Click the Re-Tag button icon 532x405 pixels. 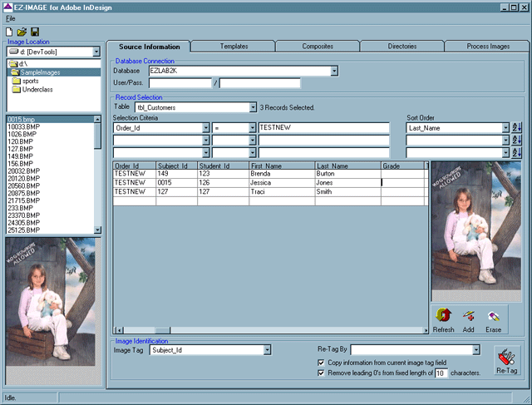506,358
